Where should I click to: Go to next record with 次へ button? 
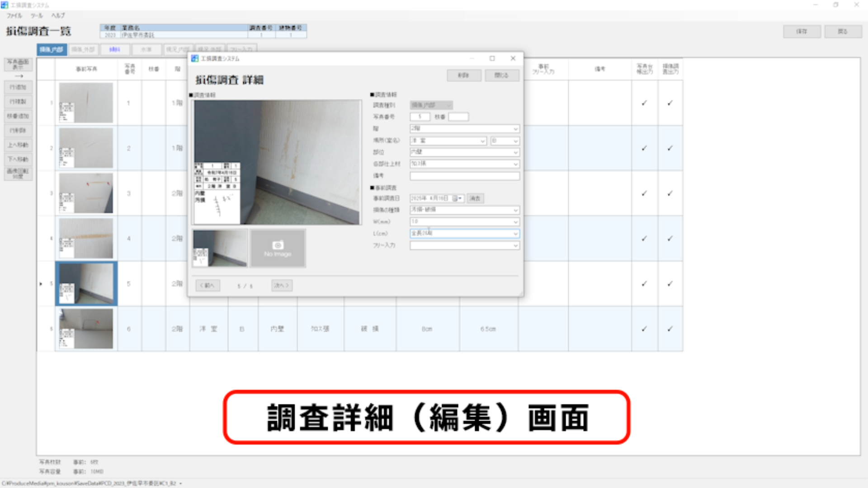[282, 286]
